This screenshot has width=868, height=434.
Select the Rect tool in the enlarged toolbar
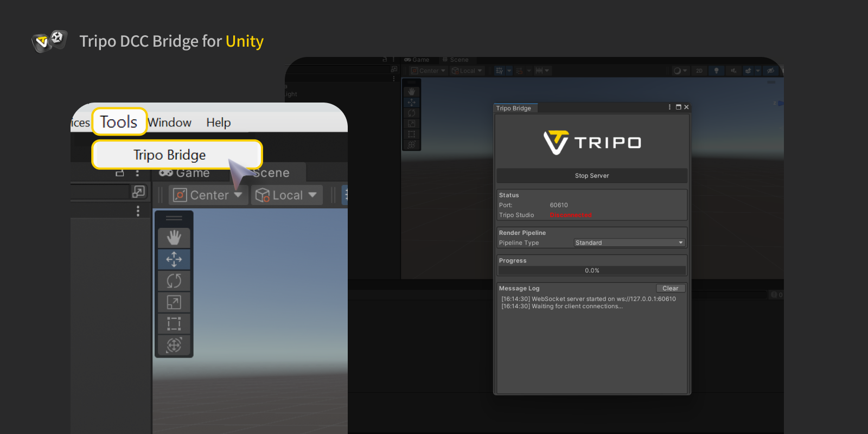coord(174,324)
